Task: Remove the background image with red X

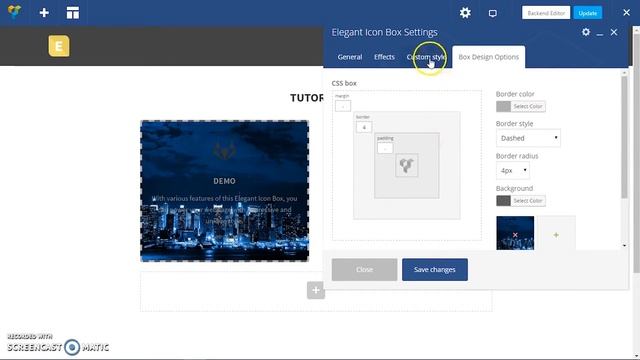Action: pyautogui.click(x=515, y=235)
